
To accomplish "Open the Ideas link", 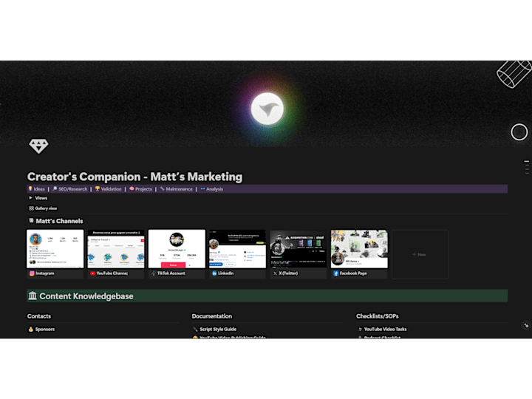I will (x=39, y=189).
